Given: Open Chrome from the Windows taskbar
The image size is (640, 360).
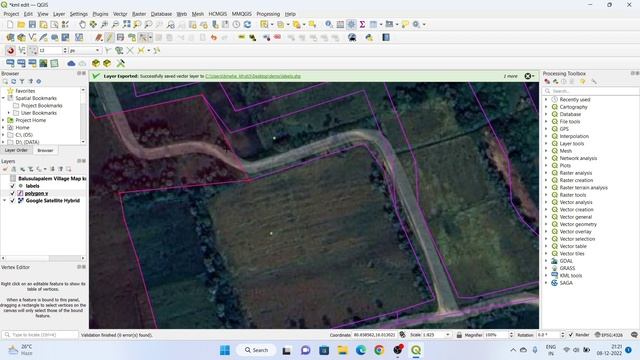Looking at the screenshot, I should [379, 350].
